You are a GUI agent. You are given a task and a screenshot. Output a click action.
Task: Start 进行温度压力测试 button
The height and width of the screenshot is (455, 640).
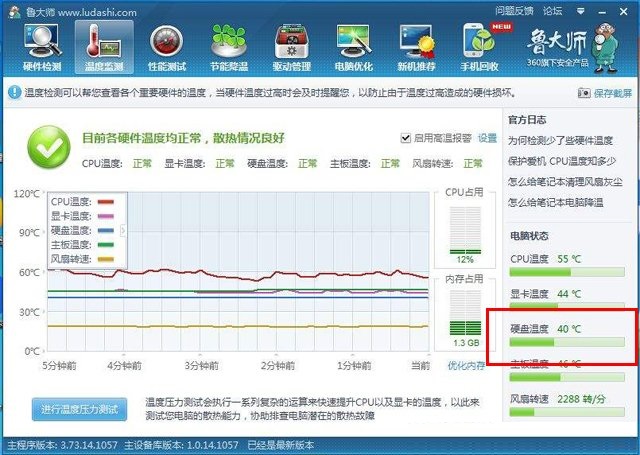click(x=80, y=409)
